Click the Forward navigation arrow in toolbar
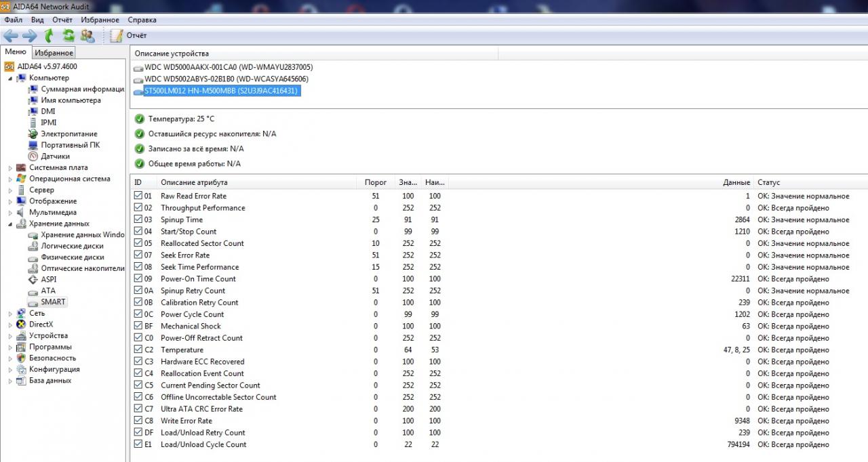 pyautogui.click(x=29, y=35)
